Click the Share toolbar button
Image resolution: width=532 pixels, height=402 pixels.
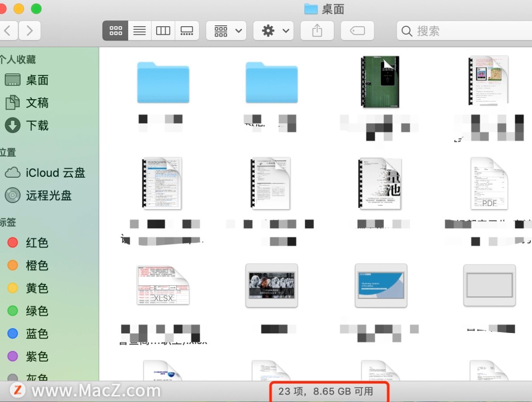[x=317, y=31]
